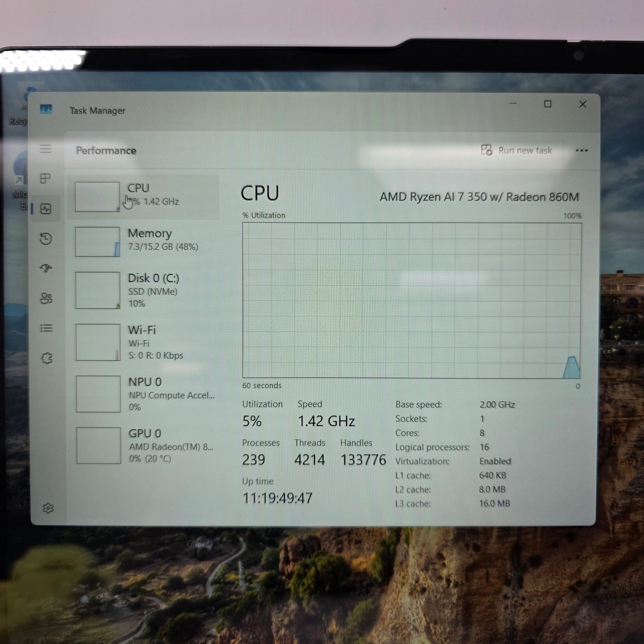644x644 pixels.
Task: Open Task Manager settings gear
Action: click(48, 508)
